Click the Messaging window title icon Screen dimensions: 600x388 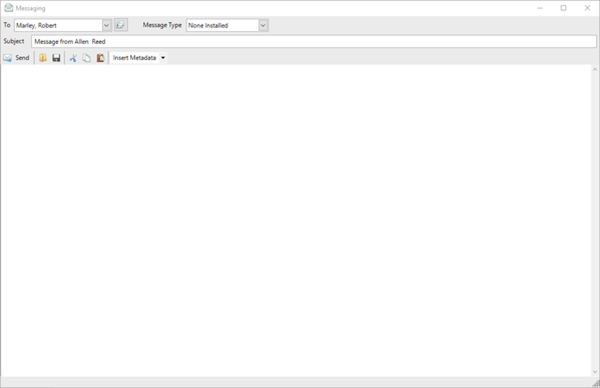pos(8,8)
